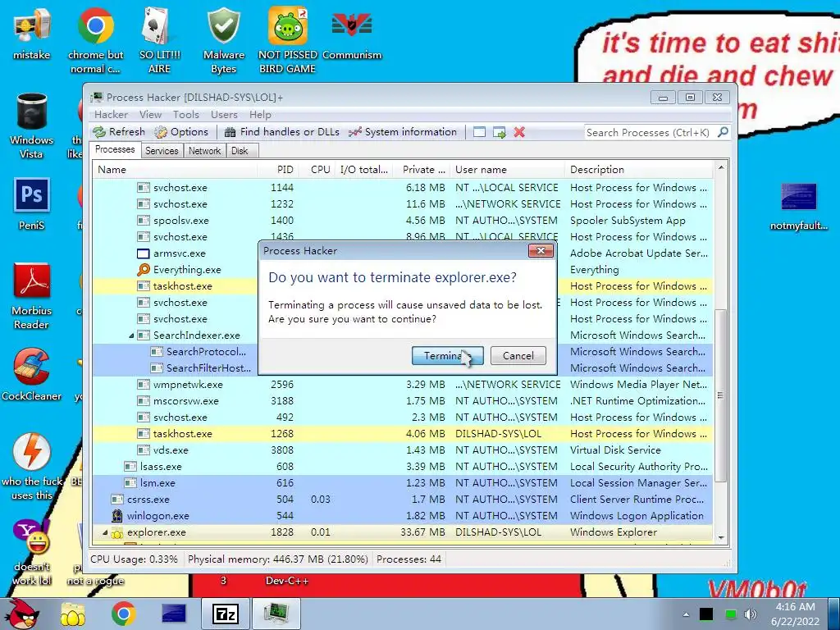Click the search magnifier icon
The height and width of the screenshot is (630, 840).
pyautogui.click(x=723, y=132)
